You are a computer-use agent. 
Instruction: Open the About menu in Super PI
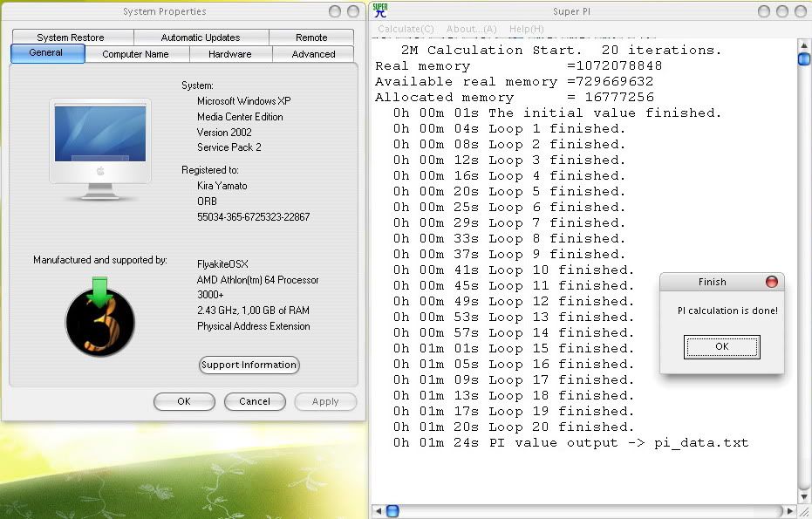click(x=471, y=29)
